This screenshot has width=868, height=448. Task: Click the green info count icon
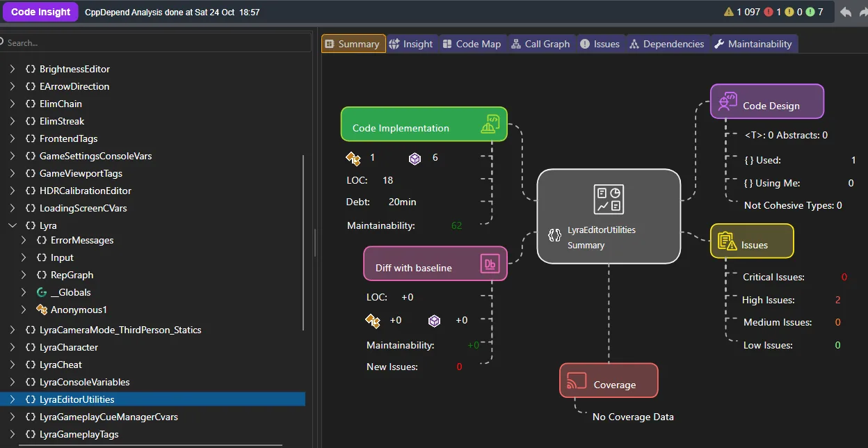click(x=810, y=12)
